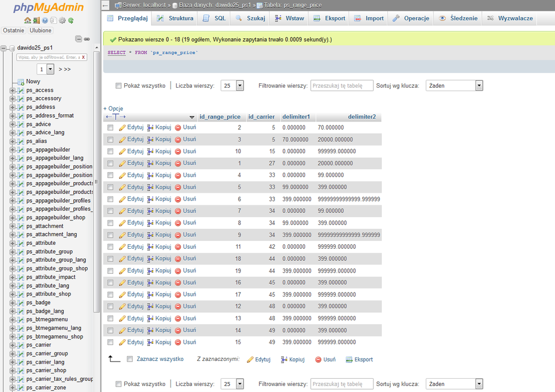Click the ps_access table icon
555x392 pixels.
[x=21, y=91]
